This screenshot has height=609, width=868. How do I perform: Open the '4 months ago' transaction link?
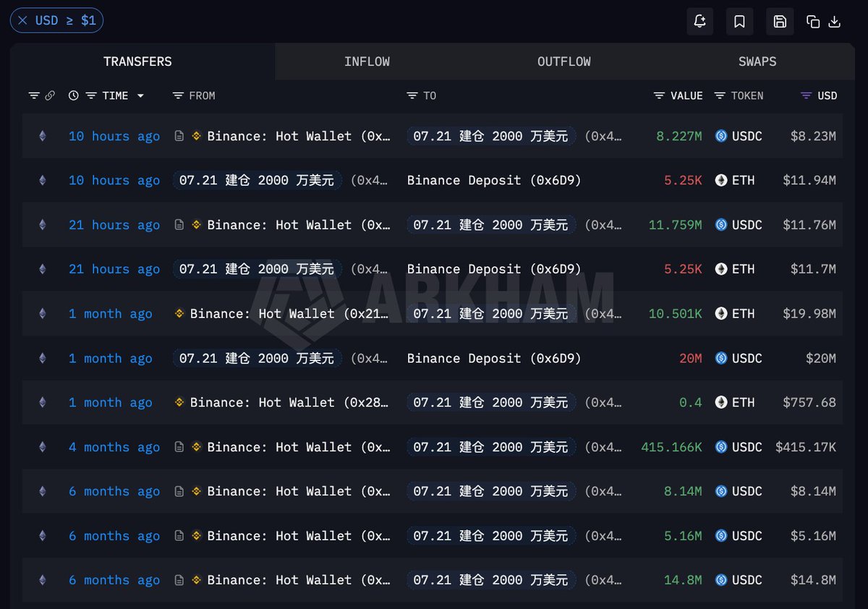tap(114, 447)
